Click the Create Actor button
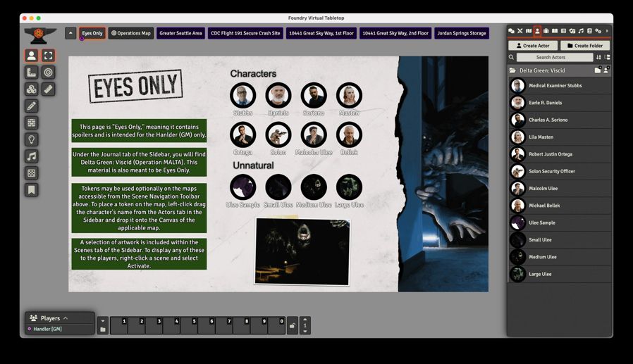The width and height of the screenshot is (633, 364). coord(533,46)
